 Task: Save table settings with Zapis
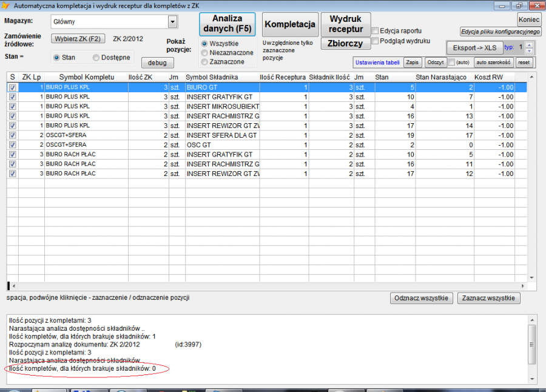413,63
